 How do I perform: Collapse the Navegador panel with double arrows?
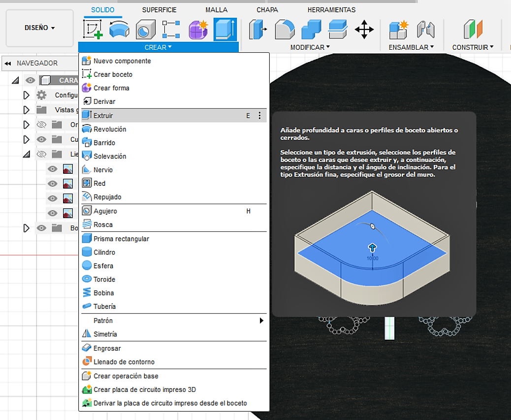(x=8, y=63)
